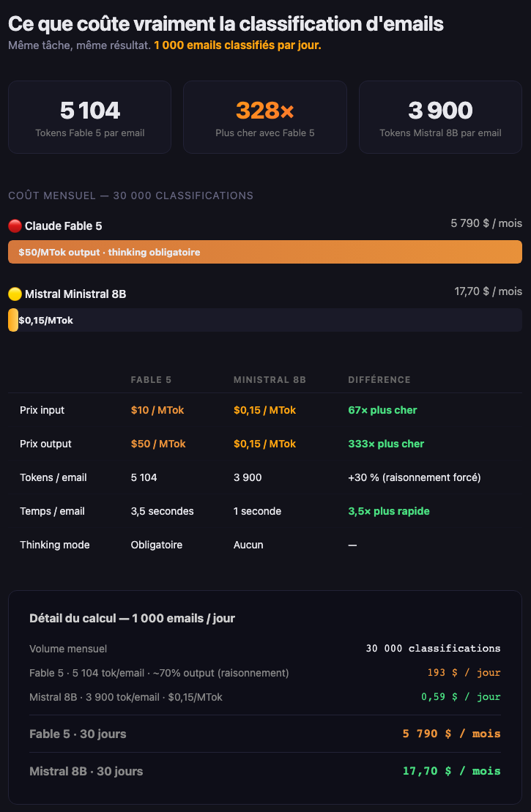531x812 pixels.
Task: Click the highlighted 1 000 emails classifiés par jour text
Action: tap(238, 45)
